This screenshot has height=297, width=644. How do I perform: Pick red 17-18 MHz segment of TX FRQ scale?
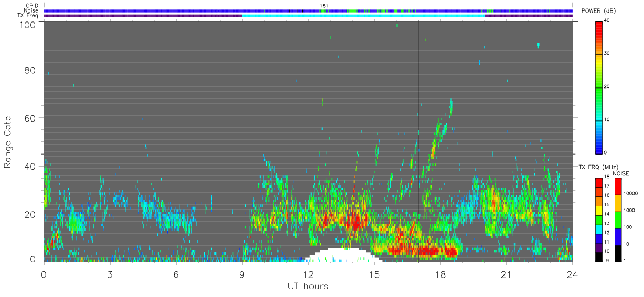599,182
